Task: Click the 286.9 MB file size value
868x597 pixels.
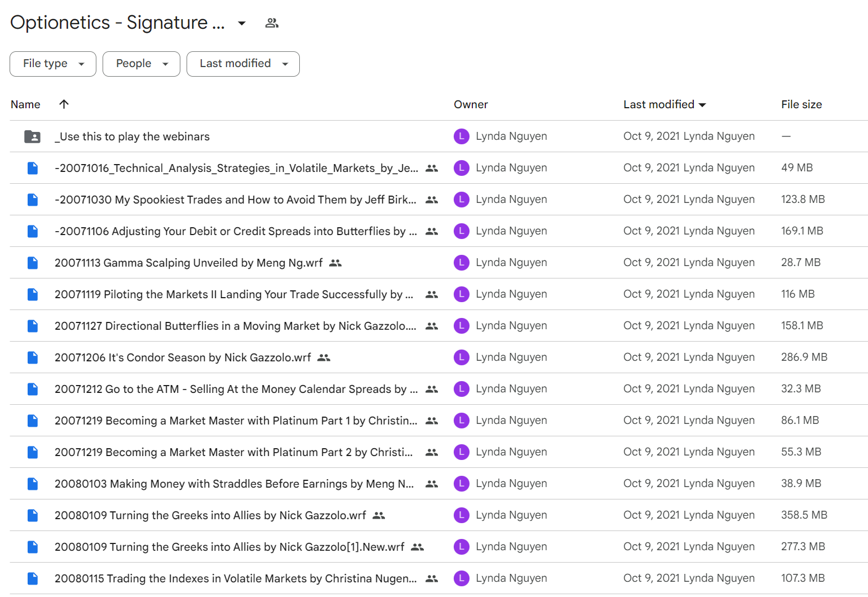Action: pos(804,357)
